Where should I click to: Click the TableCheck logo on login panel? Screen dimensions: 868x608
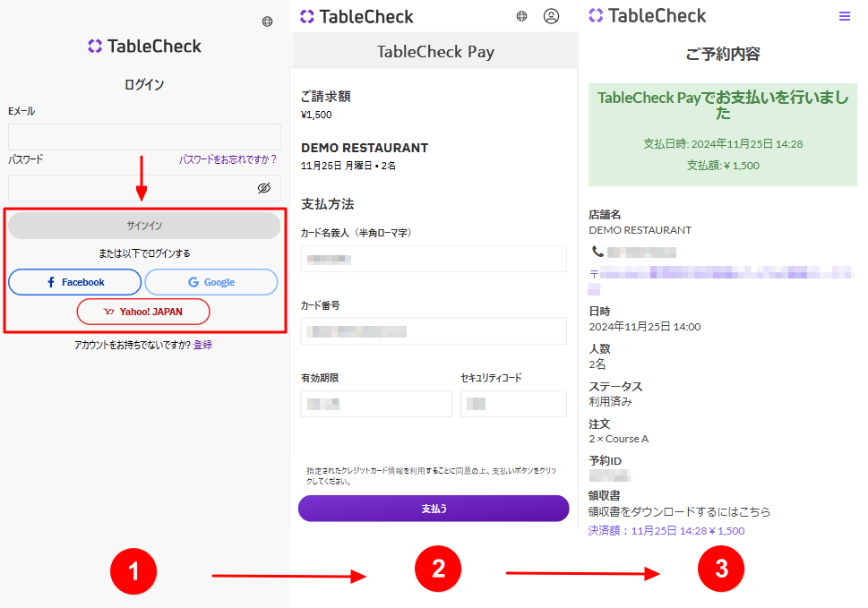pos(144,47)
